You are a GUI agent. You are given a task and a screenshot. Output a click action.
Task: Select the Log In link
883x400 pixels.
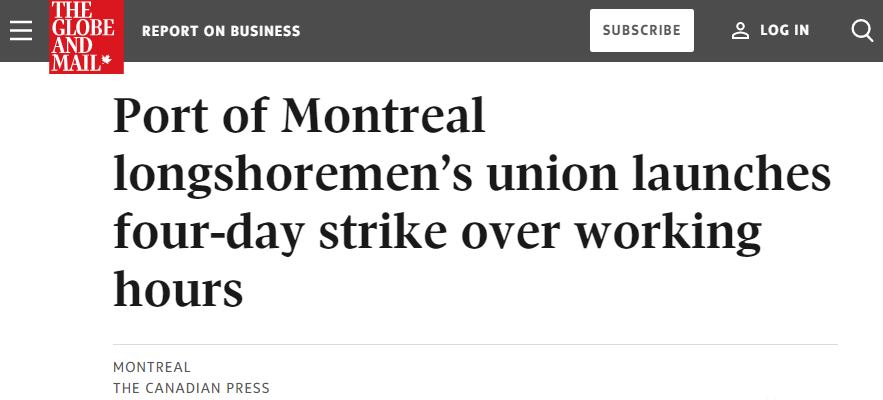pos(784,30)
